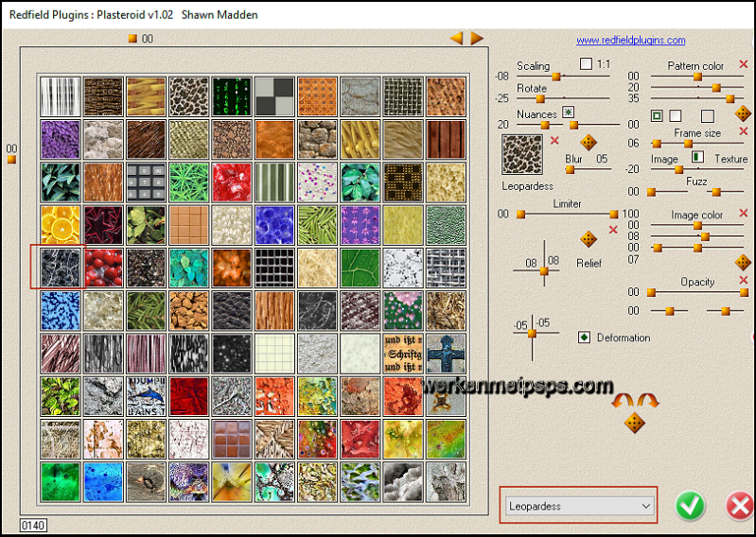The image size is (756, 537).
Task: Toggle the Deformation checkbox
Action: tap(584, 337)
